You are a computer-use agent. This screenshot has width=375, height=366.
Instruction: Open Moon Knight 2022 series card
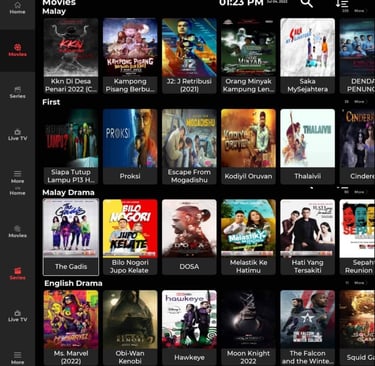[248, 328]
